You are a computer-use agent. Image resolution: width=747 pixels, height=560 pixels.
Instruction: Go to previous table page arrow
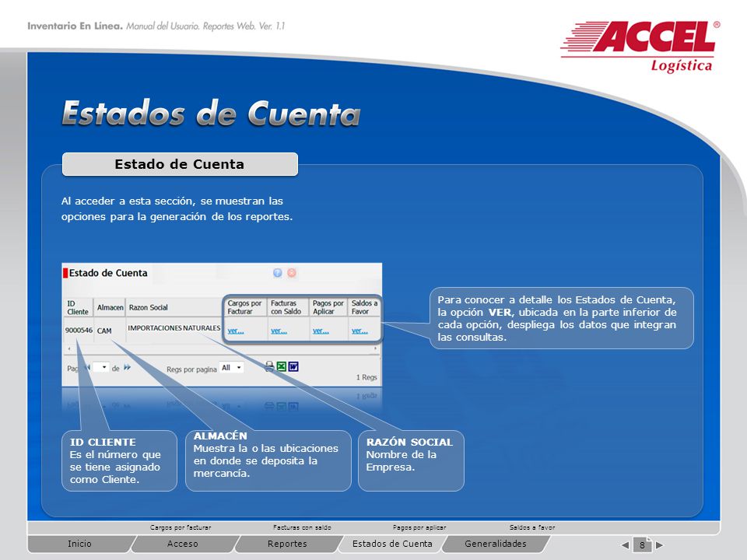point(87,368)
